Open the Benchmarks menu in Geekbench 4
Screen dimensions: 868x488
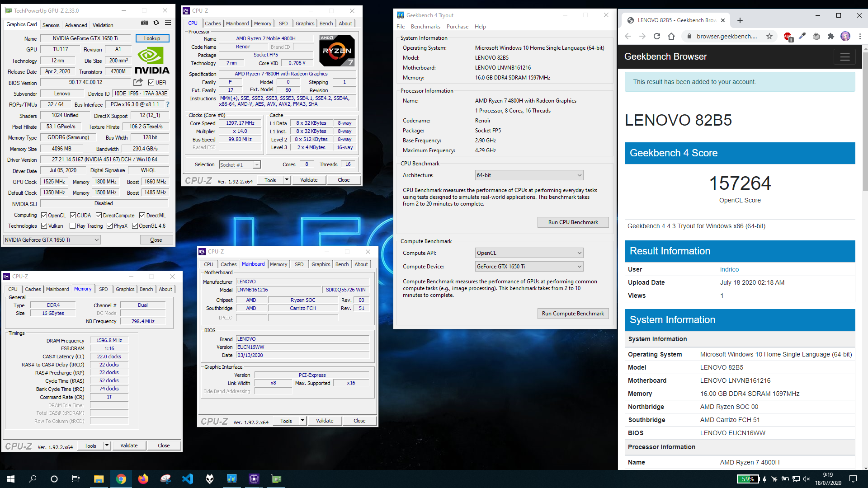coord(425,27)
